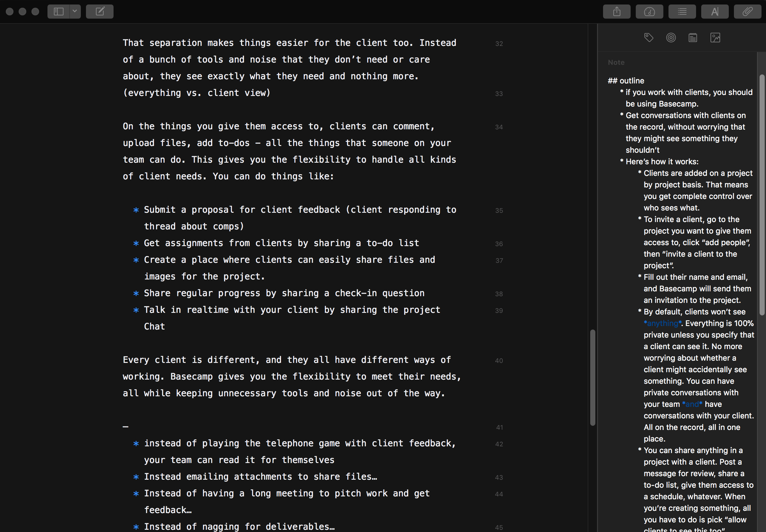
Task: Click paragraph number 41
Action: click(x=499, y=427)
